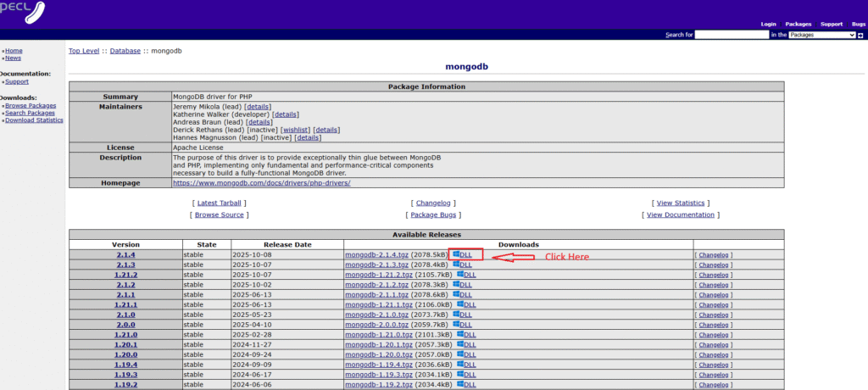Download the mongodb-2.1.4.tgz tarball
Image resolution: width=868 pixels, height=390 pixels.
click(x=377, y=254)
